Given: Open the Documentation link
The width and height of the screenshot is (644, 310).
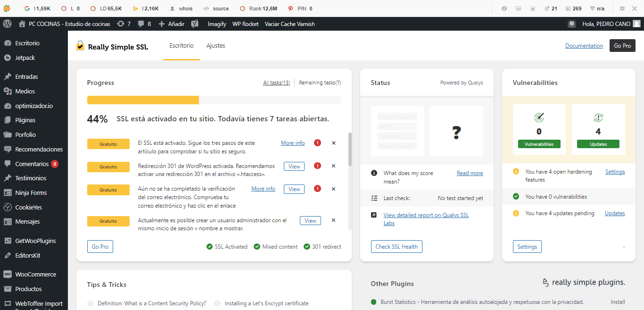Looking at the screenshot, I should (x=584, y=46).
